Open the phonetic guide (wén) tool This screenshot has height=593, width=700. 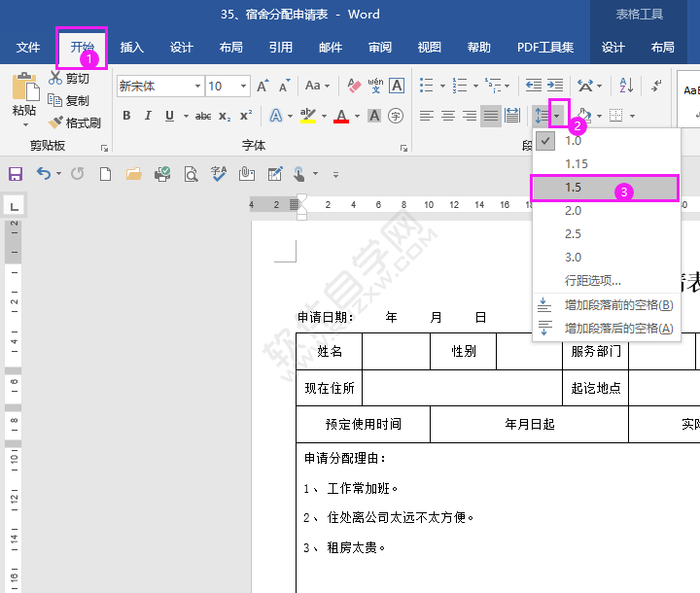[x=375, y=86]
